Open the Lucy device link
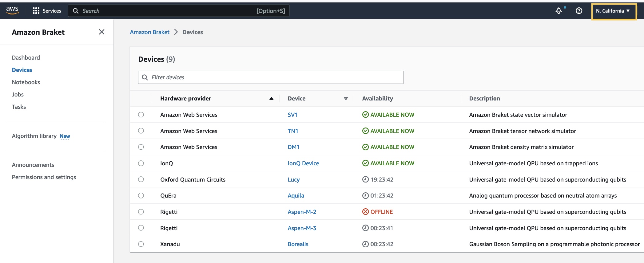This screenshot has width=644, height=263. tap(294, 179)
